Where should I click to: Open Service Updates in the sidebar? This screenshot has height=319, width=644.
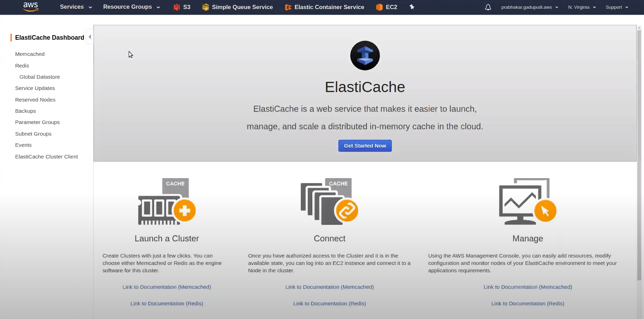[35, 88]
